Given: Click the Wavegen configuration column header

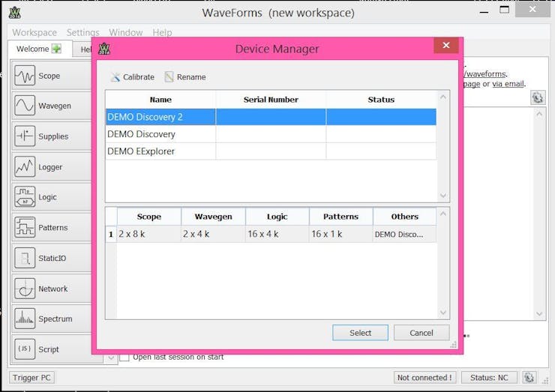Looking at the screenshot, I should point(213,217).
